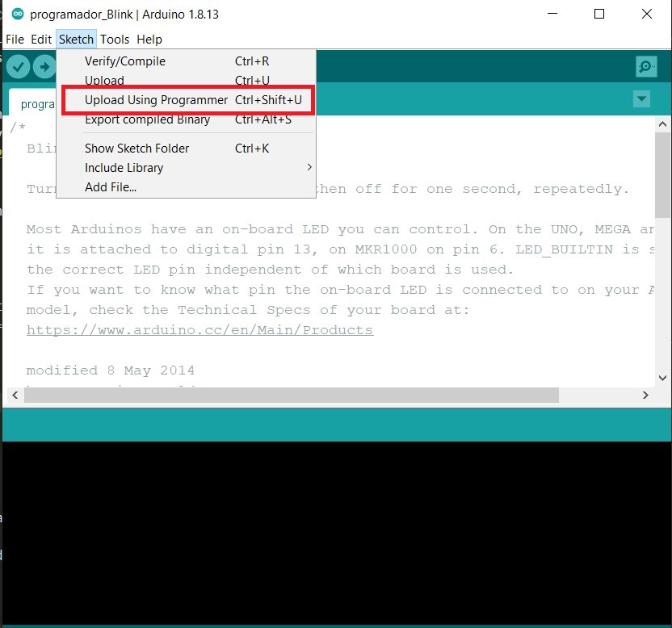Minimize the Arduino window
The height and width of the screenshot is (628, 672).
pos(552,15)
